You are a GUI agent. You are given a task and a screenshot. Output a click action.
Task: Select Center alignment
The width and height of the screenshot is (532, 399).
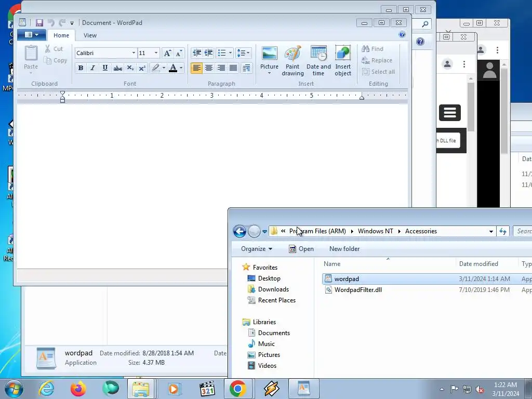tap(209, 68)
